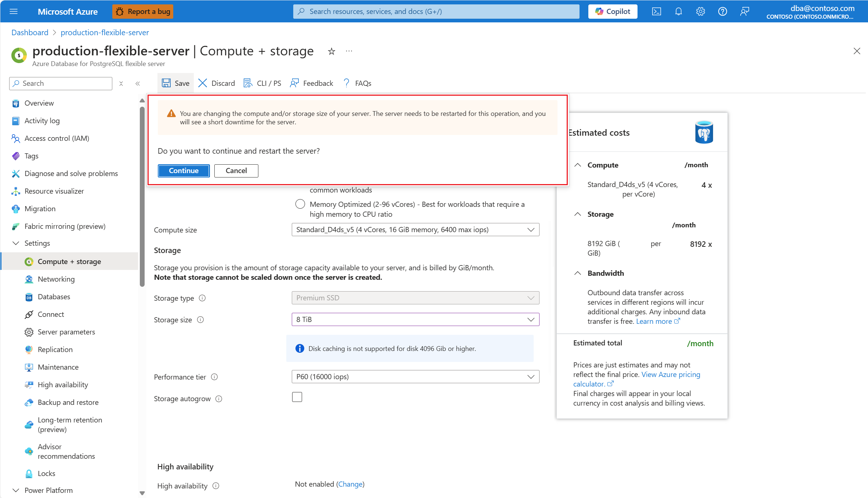Collapse the Compute cost section
Image resolution: width=868 pixels, height=498 pixels.
578,165
